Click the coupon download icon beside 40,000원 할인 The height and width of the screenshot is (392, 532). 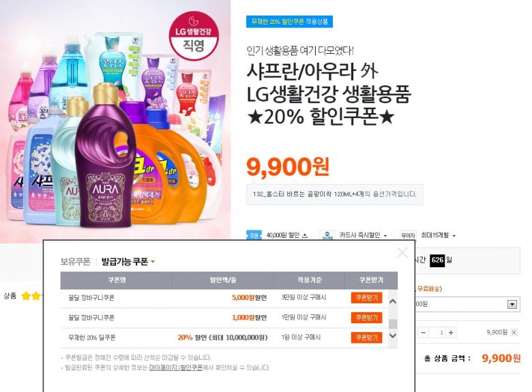pos(305,235)
